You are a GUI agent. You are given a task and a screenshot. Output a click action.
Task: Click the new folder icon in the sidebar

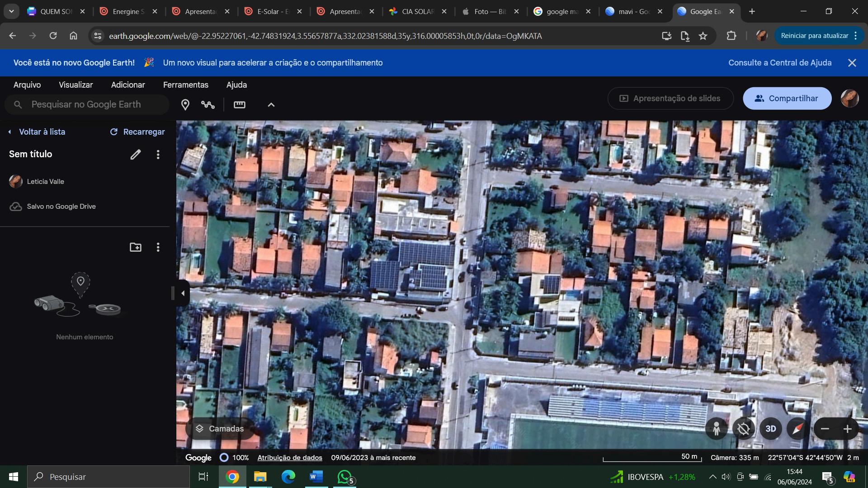pyautogui.click(x=135, y=247)
